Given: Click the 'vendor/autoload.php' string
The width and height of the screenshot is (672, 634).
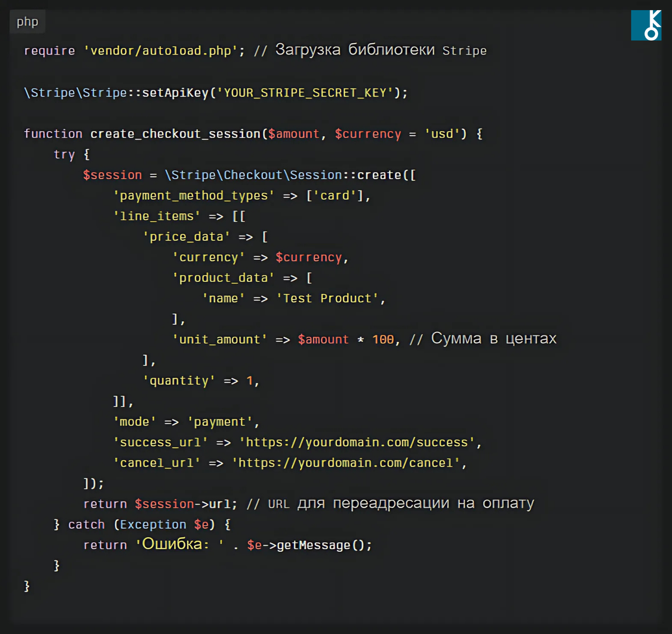Looking at the screenshot, I should pos(161,51).
